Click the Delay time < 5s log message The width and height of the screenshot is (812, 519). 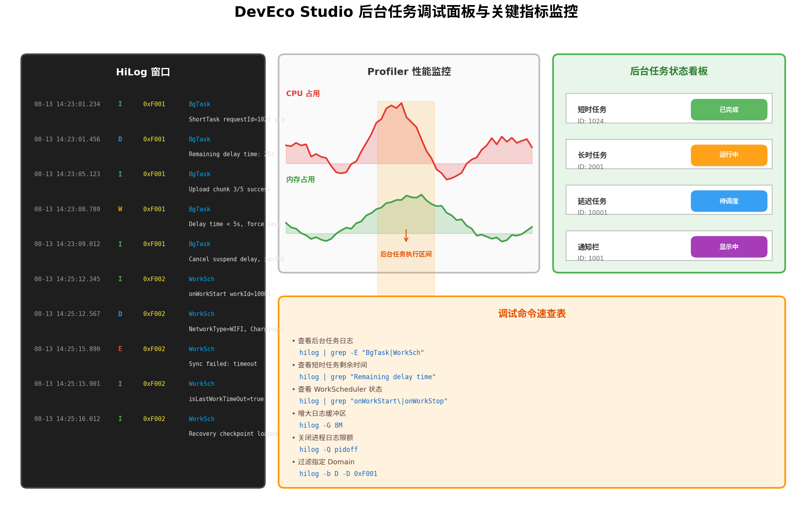tap(235, 224)
